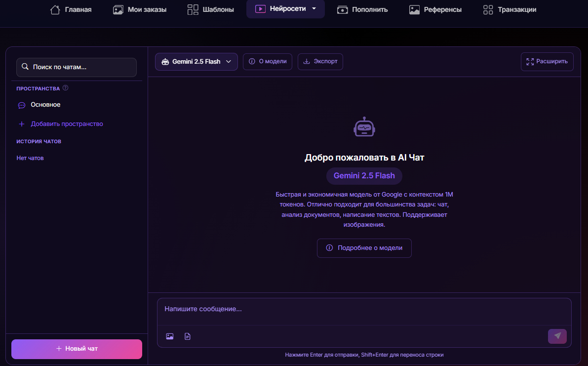Click the play icon beside Нейросети
The height and width of the screenshot is (366, 588).
[x=260, y=8]
